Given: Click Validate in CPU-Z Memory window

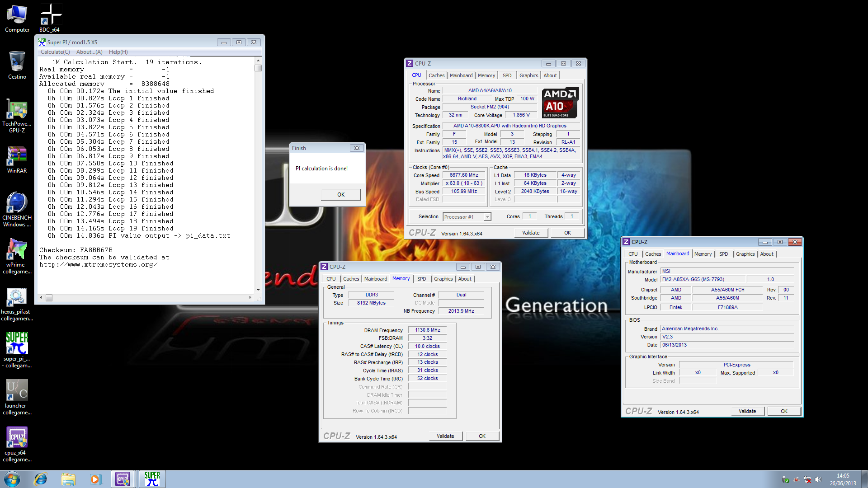Looking at the screenshot, I should coord(445,436).
